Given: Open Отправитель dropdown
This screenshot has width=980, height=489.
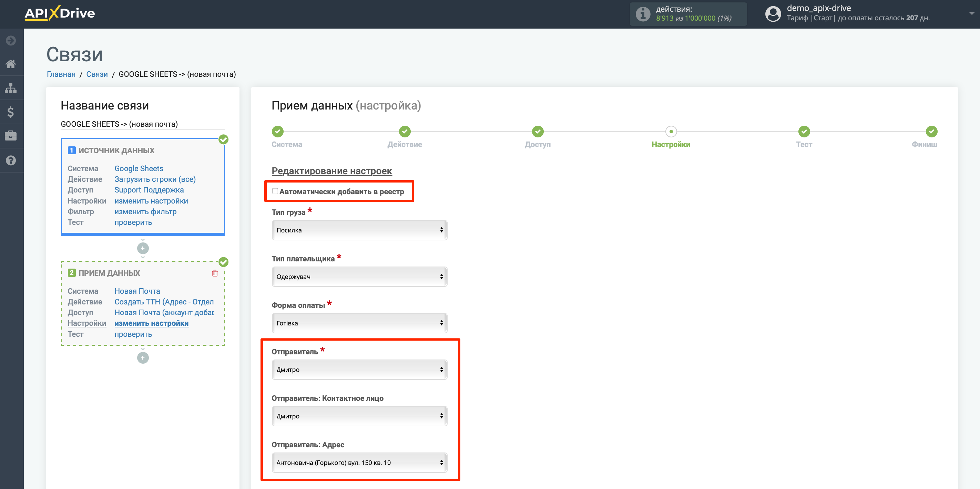Looking at the screenshot, I should pyautogui.click(x=359, y=370).
